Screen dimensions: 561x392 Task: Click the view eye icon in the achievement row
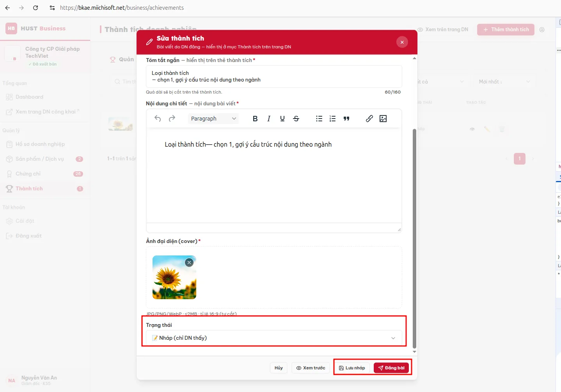[x=472, y=129]
